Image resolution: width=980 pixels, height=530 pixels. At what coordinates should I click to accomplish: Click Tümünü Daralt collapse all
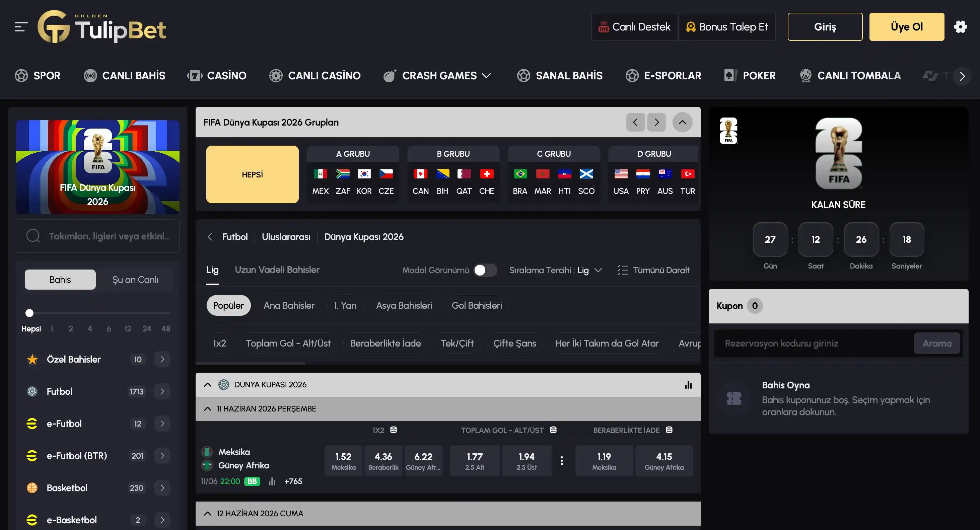(653, 270)
